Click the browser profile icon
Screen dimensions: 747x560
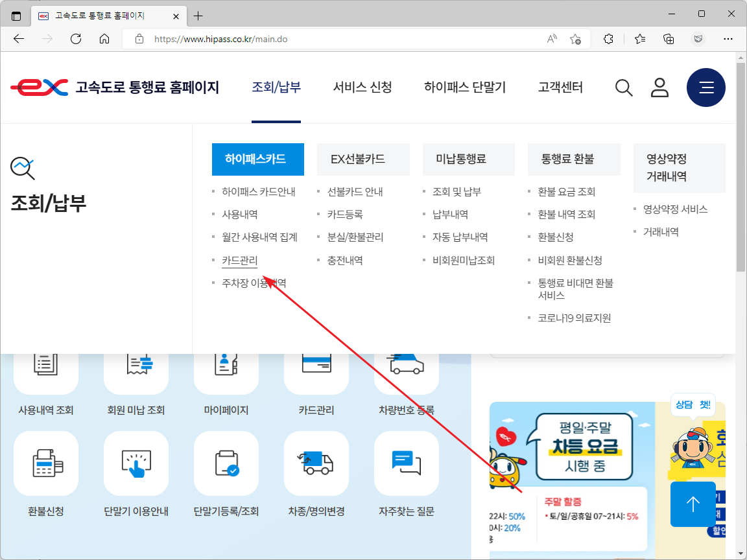point(698,39)
